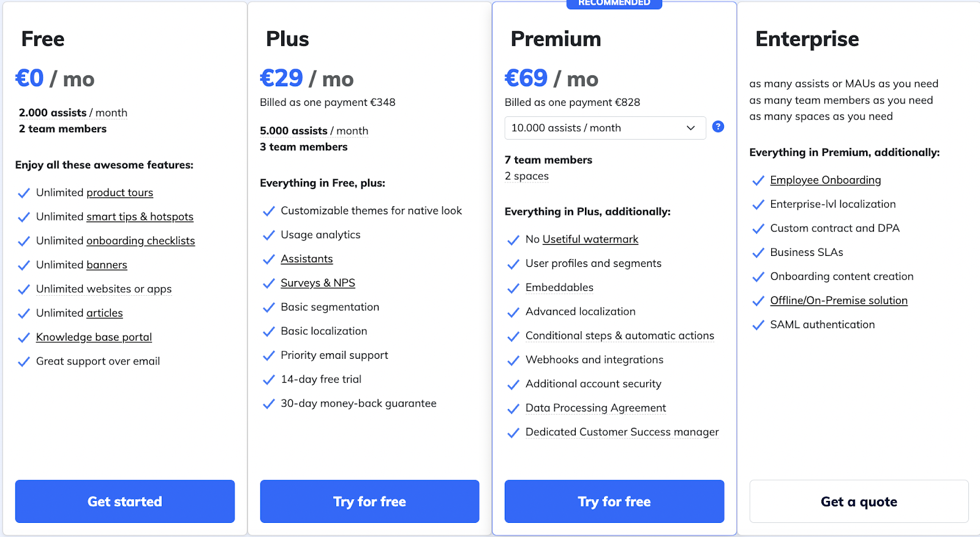
Task: Click checkmark icon next to Assistants
Action: [x=269, y=260]
